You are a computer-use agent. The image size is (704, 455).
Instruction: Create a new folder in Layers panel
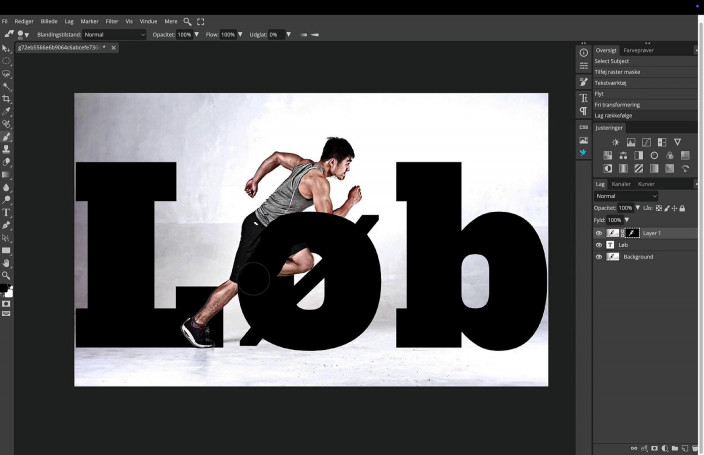coord(675,448)
